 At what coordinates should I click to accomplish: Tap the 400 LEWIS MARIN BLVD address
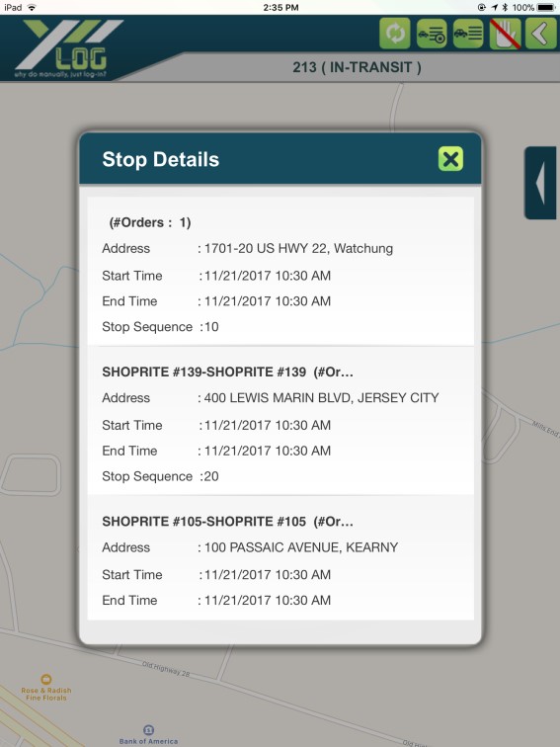coord(321,398)
